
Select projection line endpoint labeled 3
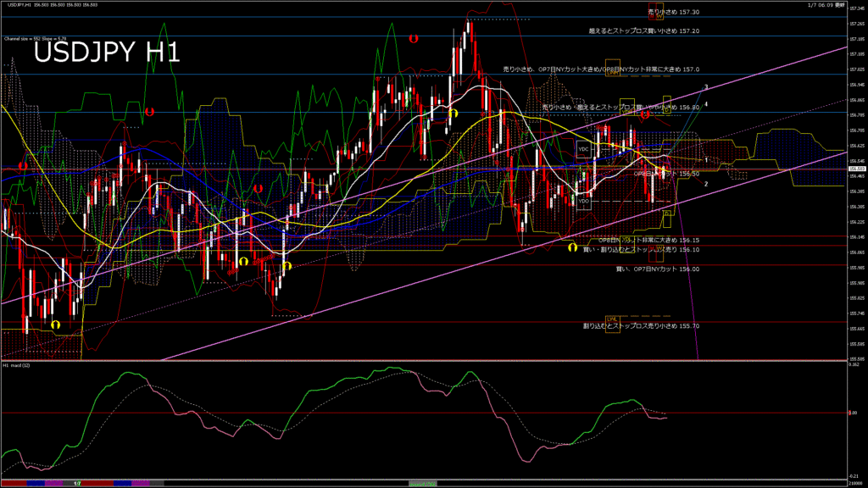[706, 87]
